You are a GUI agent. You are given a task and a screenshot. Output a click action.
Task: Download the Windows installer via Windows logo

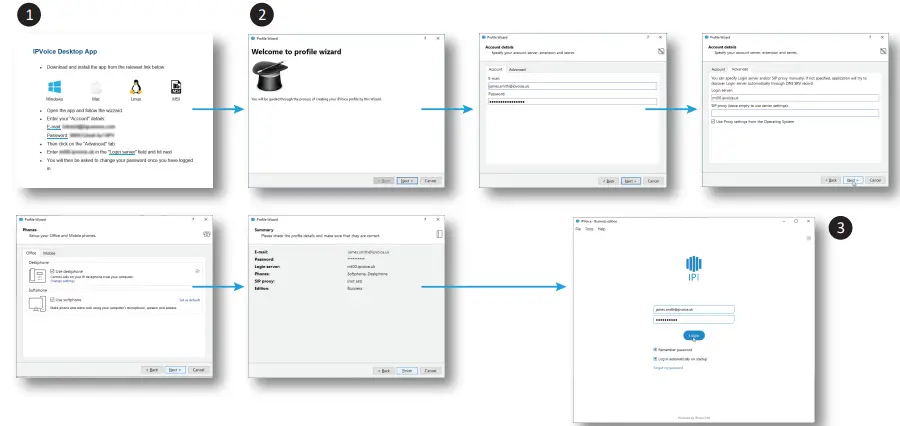[x=55, y=87]
